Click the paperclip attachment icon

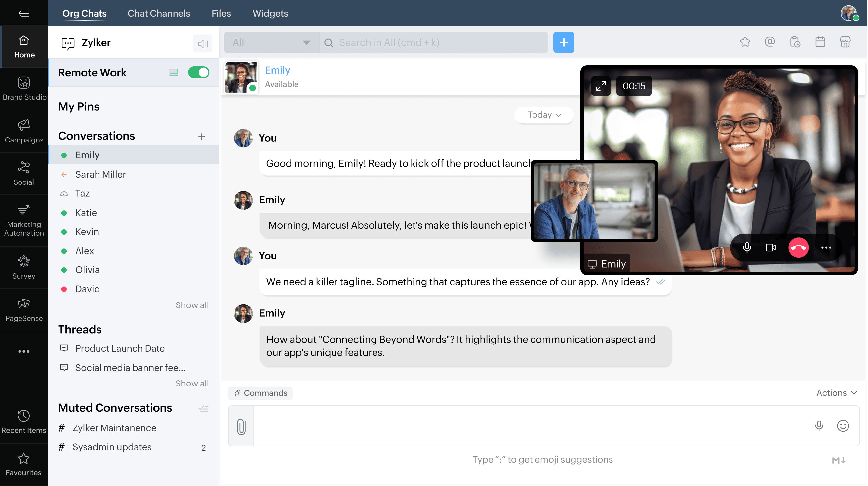(x=241, y=426)
